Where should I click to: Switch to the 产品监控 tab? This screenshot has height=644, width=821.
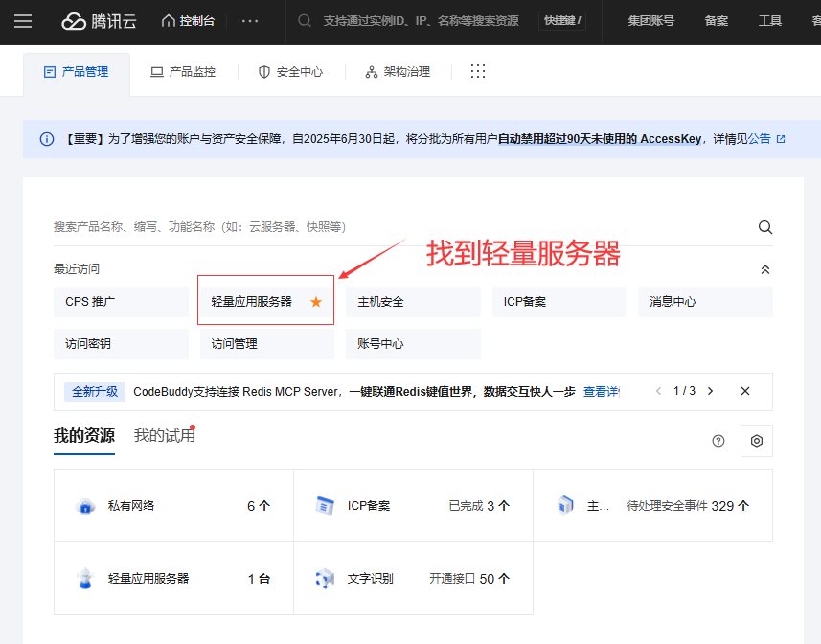(x=183, y=72)
